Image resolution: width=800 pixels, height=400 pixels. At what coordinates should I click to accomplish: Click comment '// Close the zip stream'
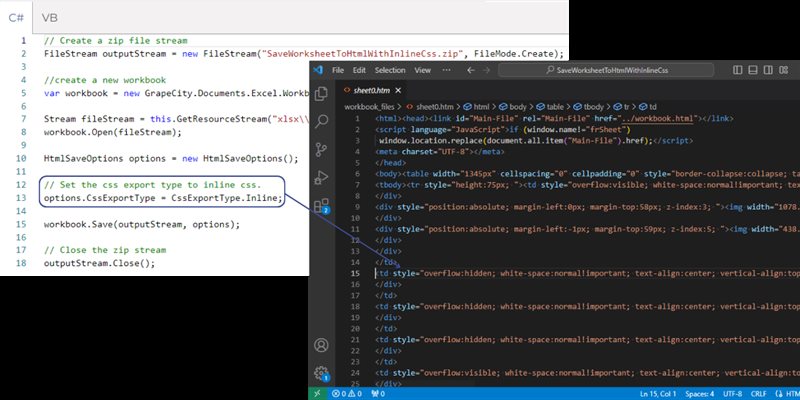coord(105,250)
